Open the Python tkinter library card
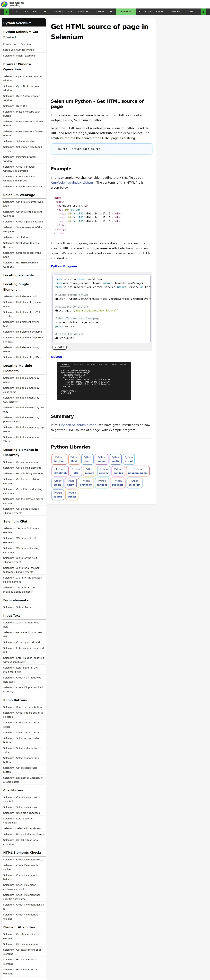This screenshot has height=980, width=210. (72, 495)
